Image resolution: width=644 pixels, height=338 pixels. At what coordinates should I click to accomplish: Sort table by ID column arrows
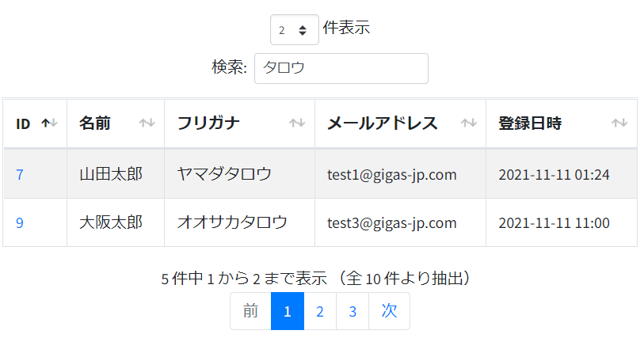pos(49,123)
